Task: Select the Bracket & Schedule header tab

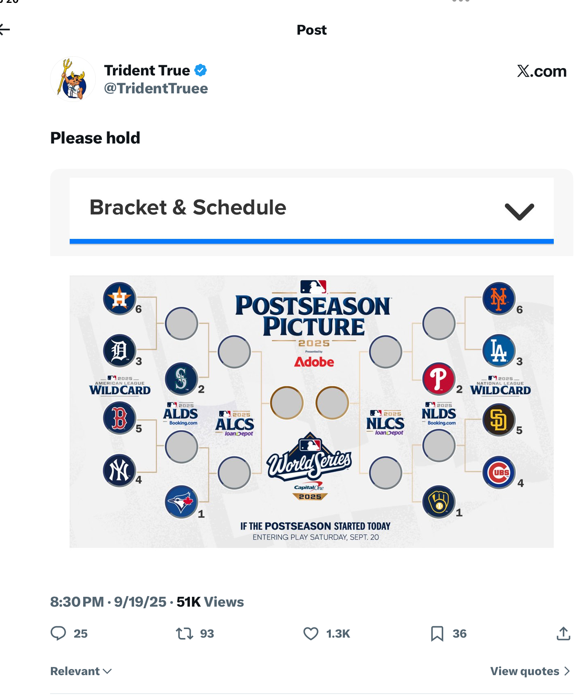Action: [x=188, y=208]
